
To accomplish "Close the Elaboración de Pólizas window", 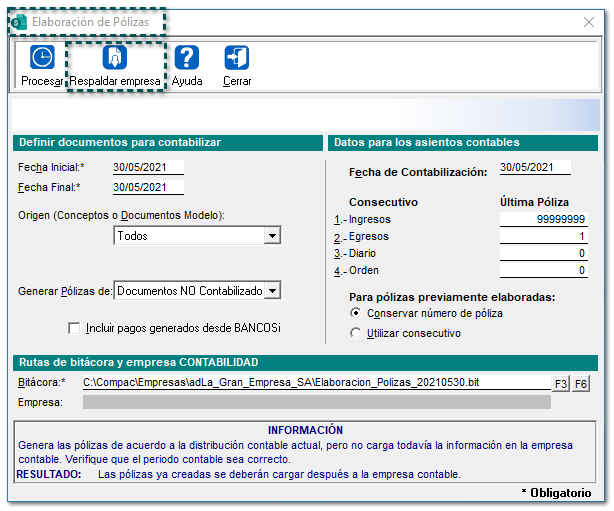I will point(589,22).
